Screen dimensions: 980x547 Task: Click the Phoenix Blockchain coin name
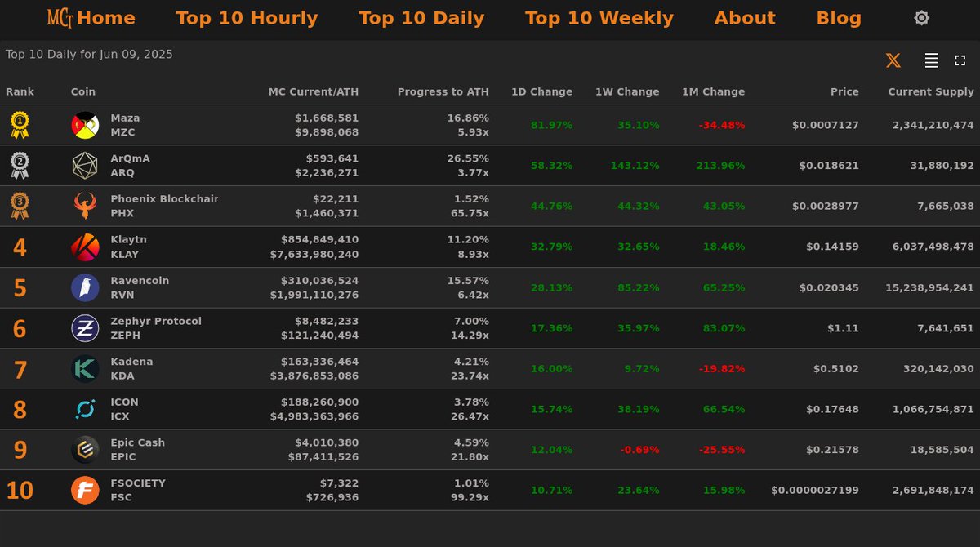(x=164, y=199)
